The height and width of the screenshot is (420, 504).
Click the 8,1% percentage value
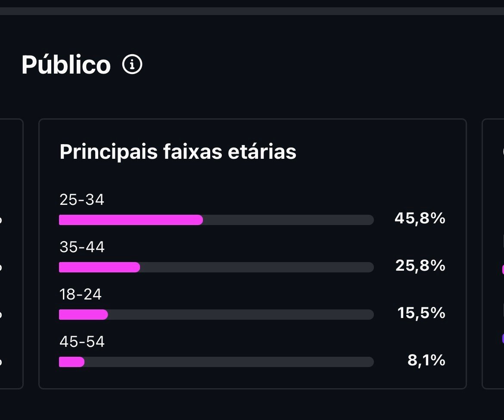coord(426,361)
